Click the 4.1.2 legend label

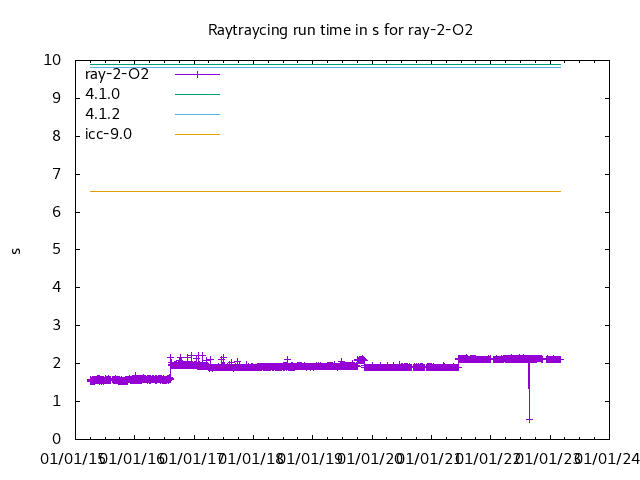(102, 114)
